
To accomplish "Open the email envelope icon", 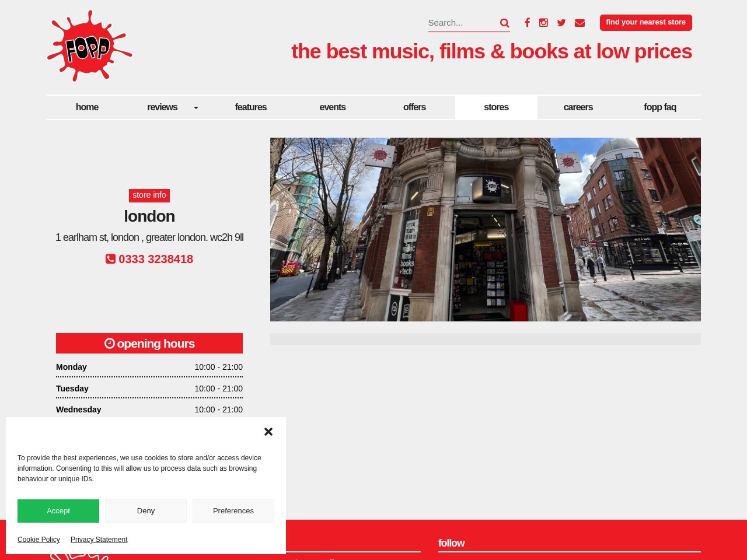I will [x=580, y=23].
